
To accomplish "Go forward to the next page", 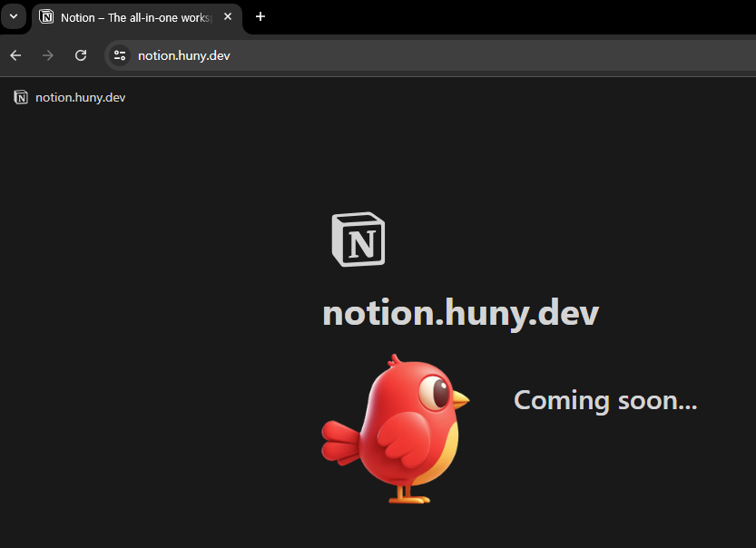I will point(48,55).
